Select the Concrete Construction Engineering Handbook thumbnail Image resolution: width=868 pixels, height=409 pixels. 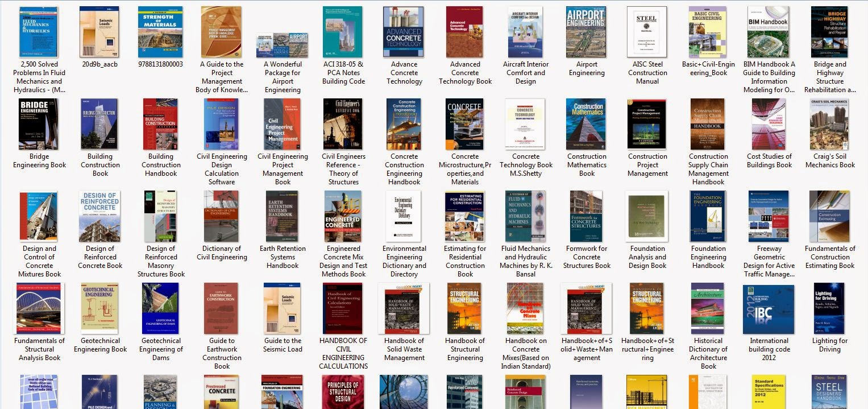tap(404, 124)
